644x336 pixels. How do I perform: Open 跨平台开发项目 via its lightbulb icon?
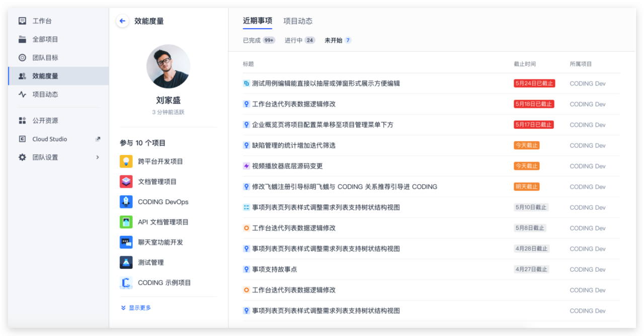126,161
